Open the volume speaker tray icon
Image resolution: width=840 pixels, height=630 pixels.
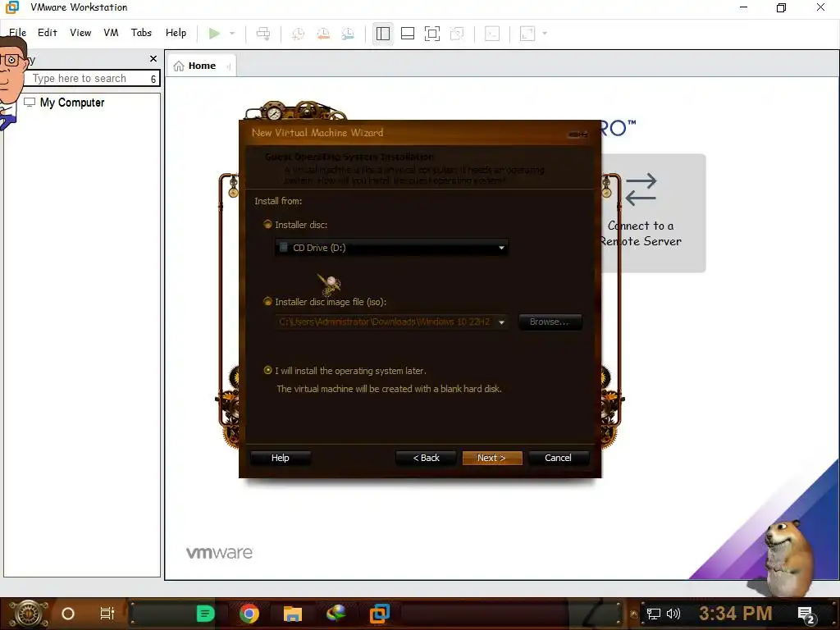tap(673, 614)
